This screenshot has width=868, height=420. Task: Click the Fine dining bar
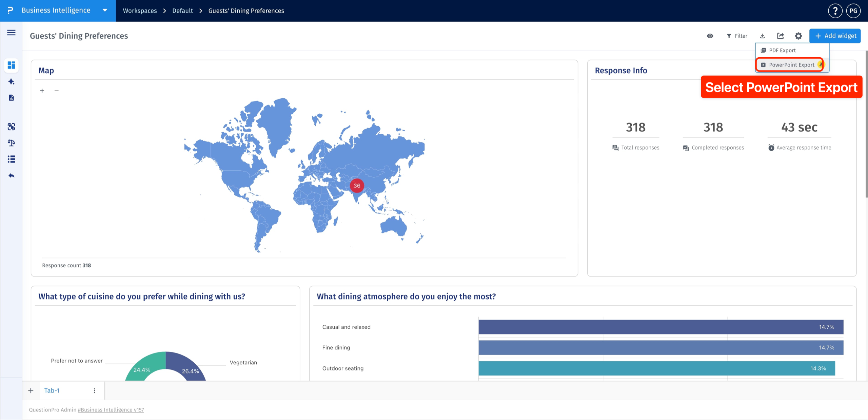pyautogui.click(x=661, y=348)
